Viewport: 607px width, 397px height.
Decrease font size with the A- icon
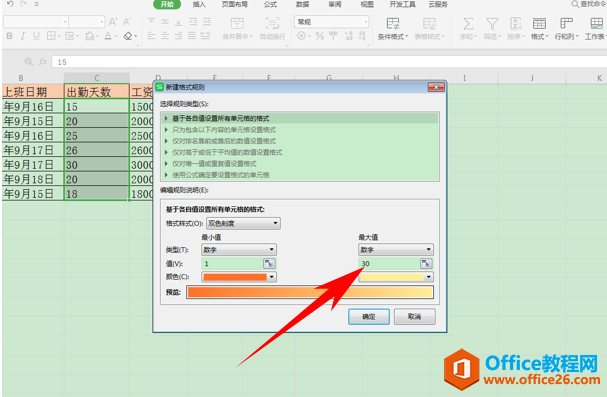(x=127, y=22)
